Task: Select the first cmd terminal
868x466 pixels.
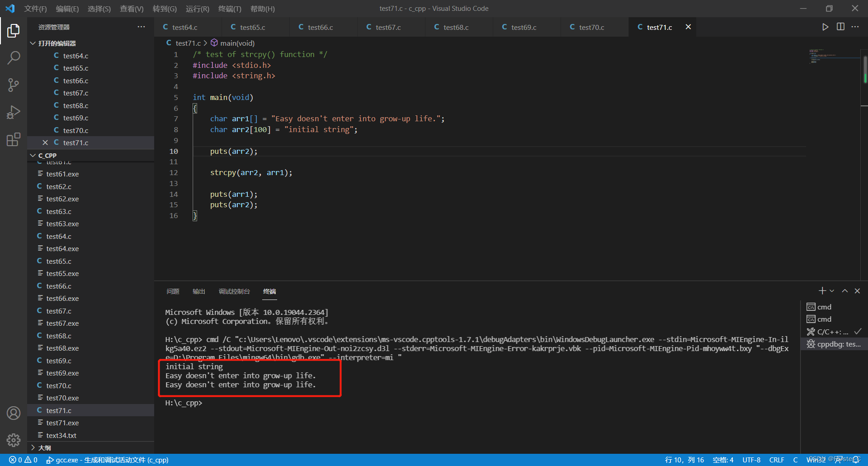Action: 834,307
